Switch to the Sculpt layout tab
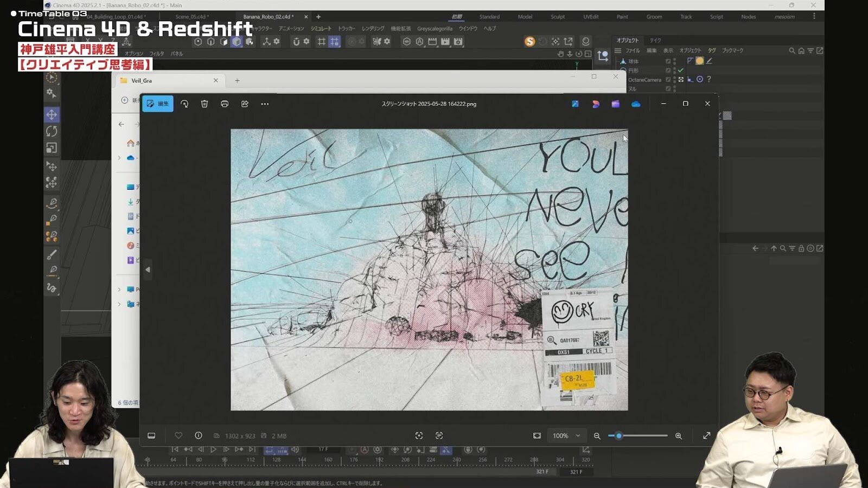The height and width of the screenshot is (488, 868). tap(557, 17)
